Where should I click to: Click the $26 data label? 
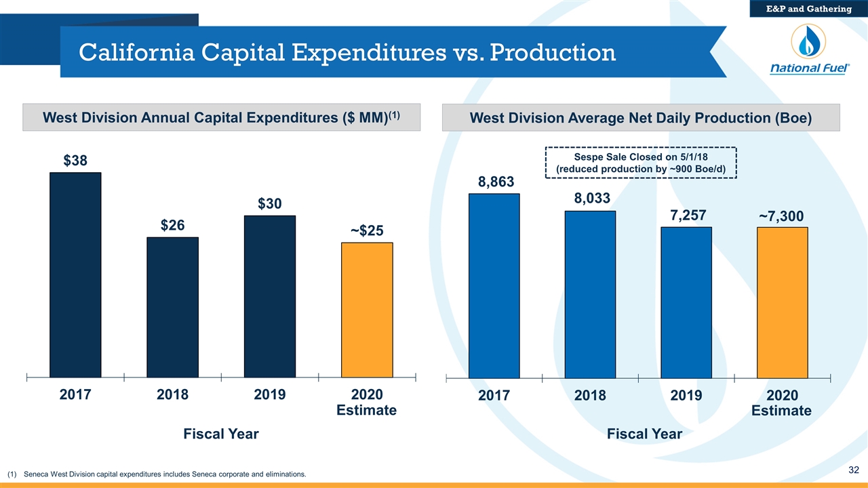[x=173, y=225]
